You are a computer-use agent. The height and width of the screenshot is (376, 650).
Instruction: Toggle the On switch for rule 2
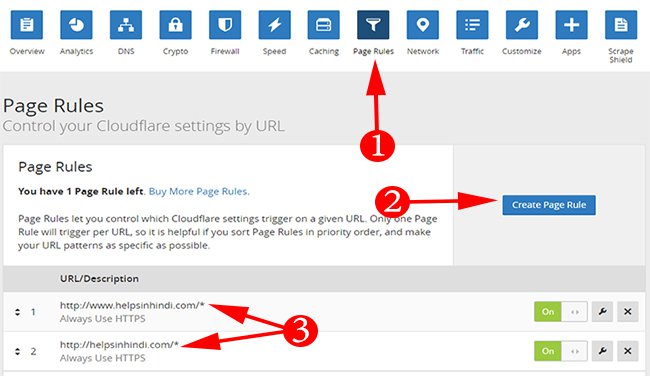coord(560,351)
